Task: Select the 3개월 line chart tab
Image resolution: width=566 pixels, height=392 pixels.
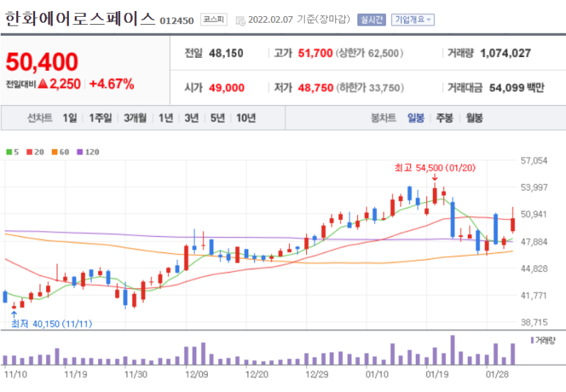Action: pos(135,118)
